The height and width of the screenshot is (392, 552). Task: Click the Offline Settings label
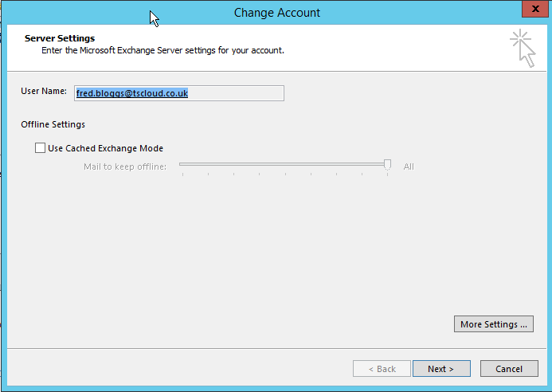tap(53, 124)
